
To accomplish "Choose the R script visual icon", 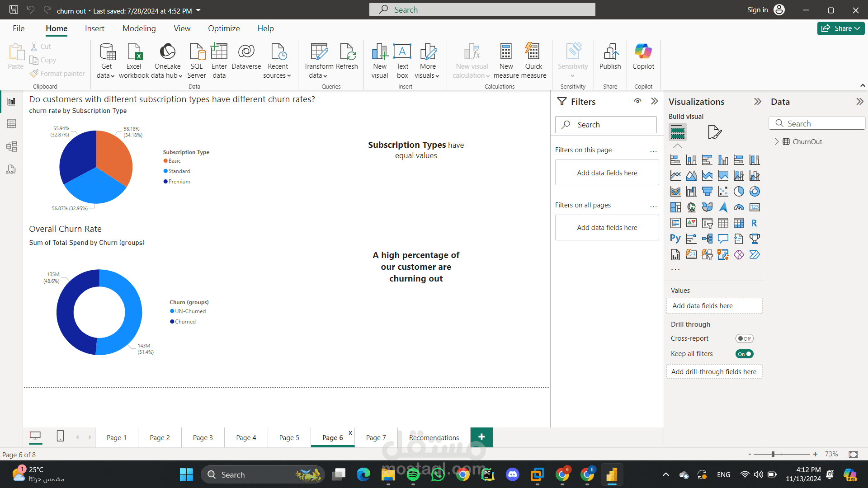I will tap(754, 223).
